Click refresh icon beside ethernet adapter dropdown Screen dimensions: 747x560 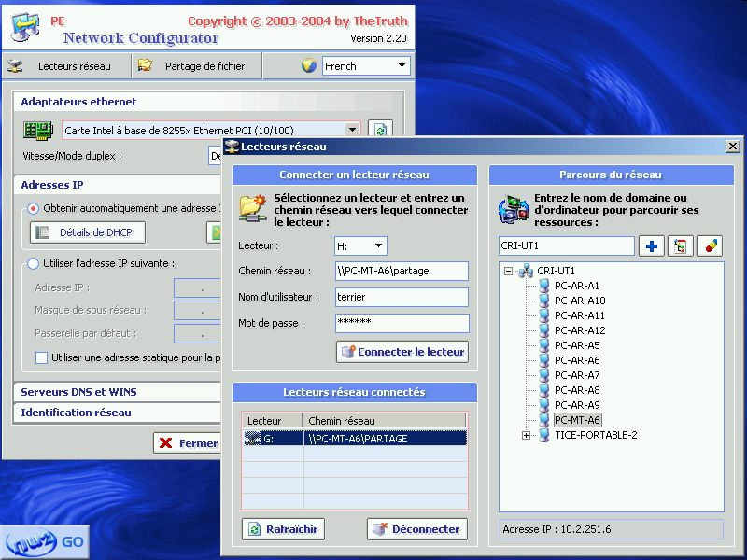pos(378,131)
